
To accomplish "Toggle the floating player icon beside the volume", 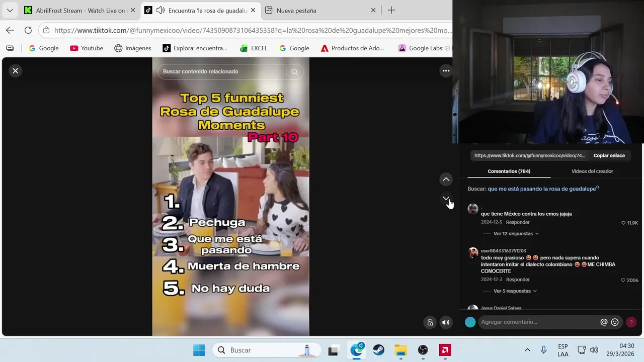I will (x=430, y=323).
